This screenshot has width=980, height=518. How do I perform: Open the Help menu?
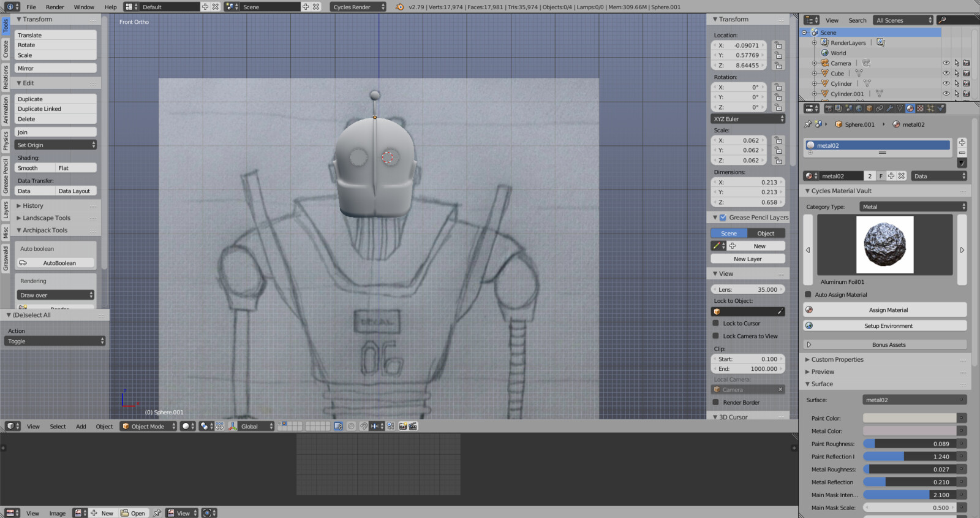tap(110, 7)
